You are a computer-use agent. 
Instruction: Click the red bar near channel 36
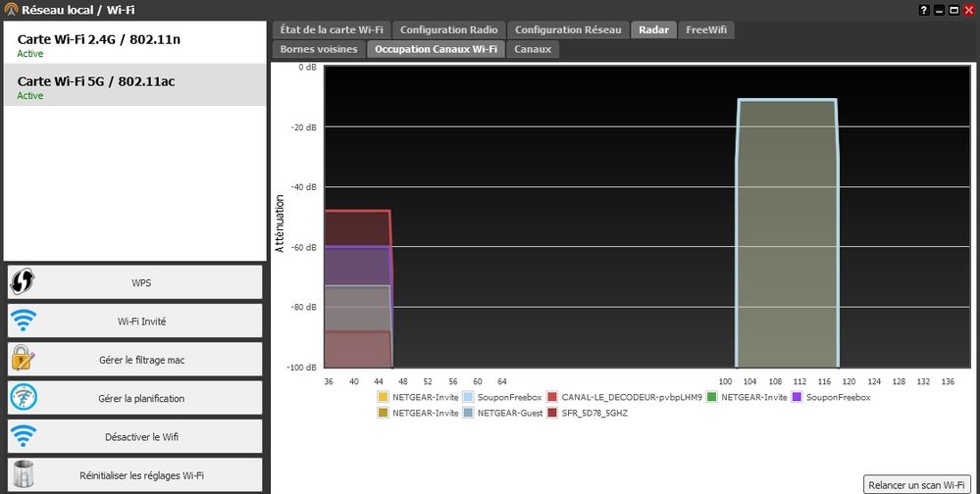[x=357, y=228]
